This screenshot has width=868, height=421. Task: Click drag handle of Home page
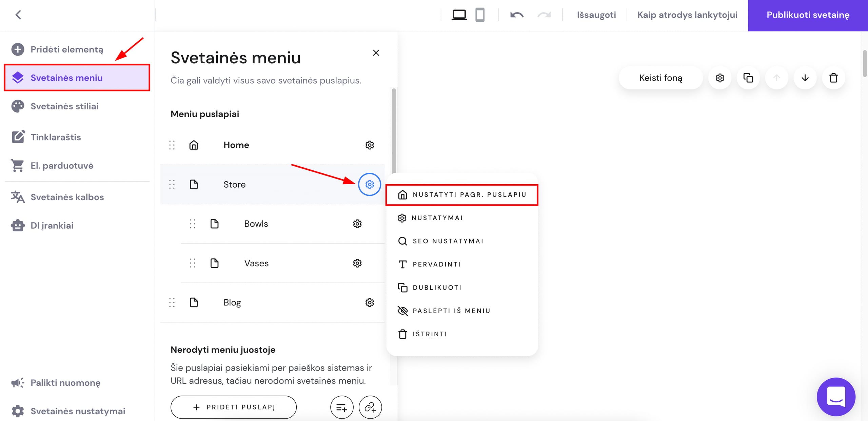pos(172,145)
